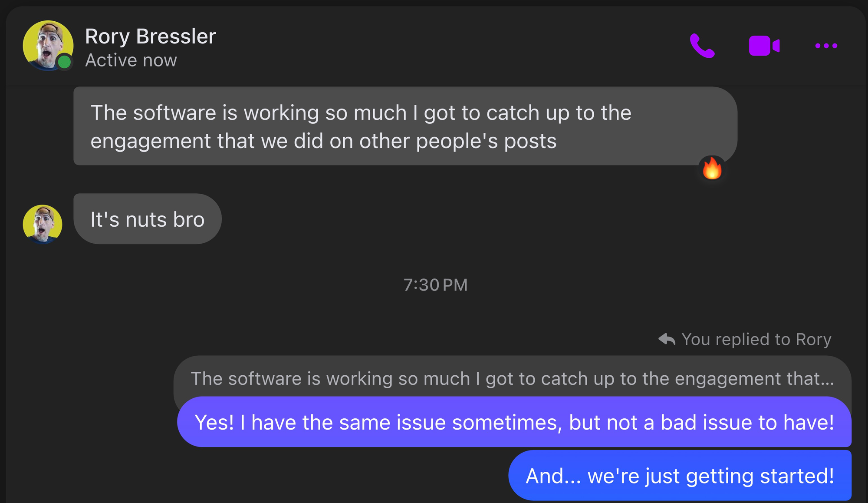Screen dimensions: 868x503
Task: Click the "Active now" status text
Action: click(131, 60)
